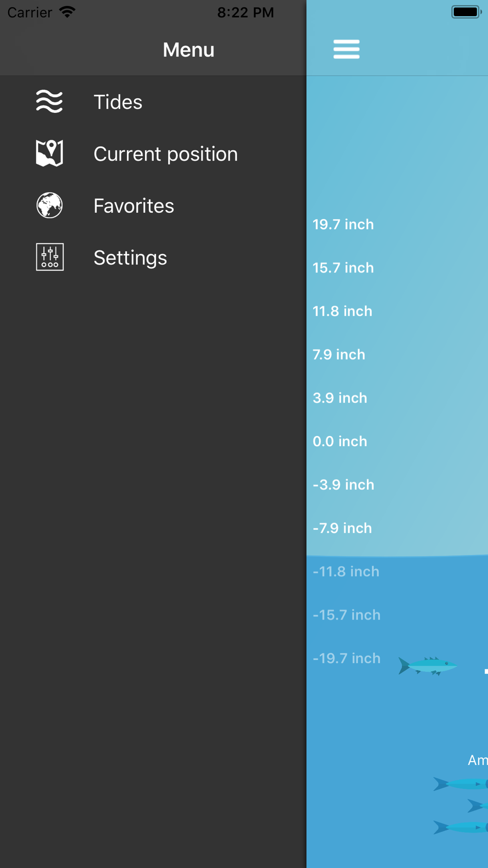The width and height of the screenshot is (488, 868).
Task: Select the Current position menu entry
Action: [x=165, y=154]
